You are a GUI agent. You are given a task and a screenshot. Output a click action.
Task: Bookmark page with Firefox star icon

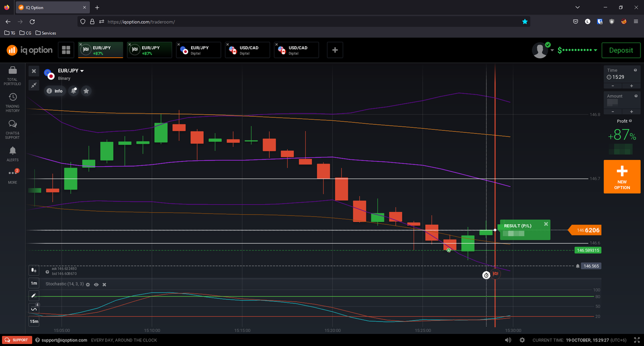point(525,22)
